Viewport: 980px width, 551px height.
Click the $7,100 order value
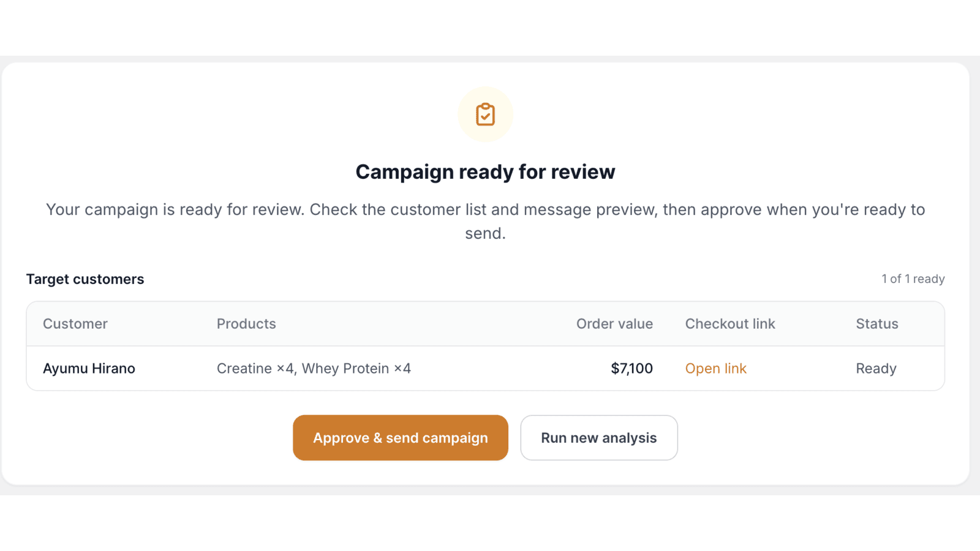(631, 369)
